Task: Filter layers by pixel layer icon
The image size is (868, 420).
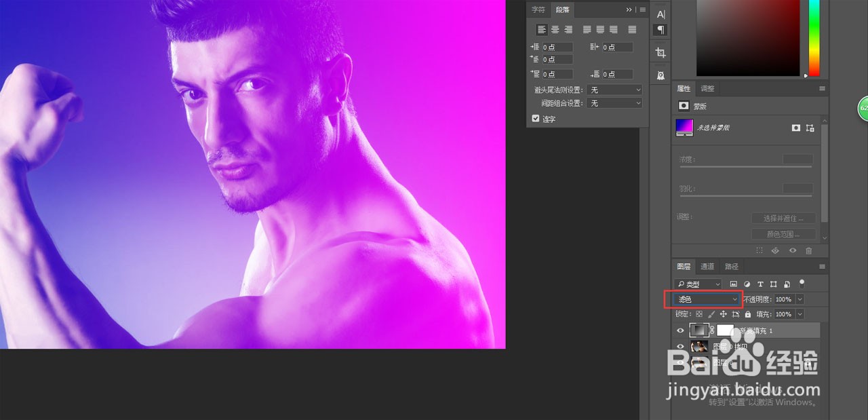Action: tap(734, 284)
